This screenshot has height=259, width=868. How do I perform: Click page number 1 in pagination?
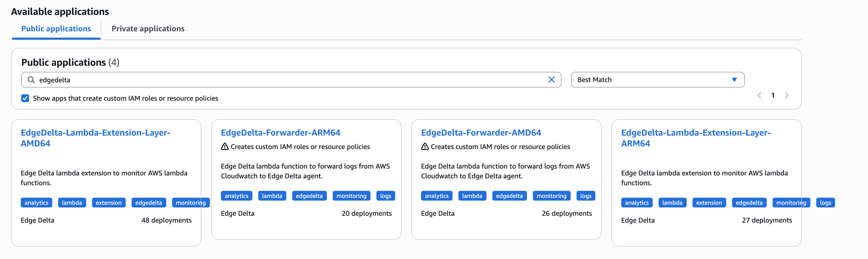point(773,96)
